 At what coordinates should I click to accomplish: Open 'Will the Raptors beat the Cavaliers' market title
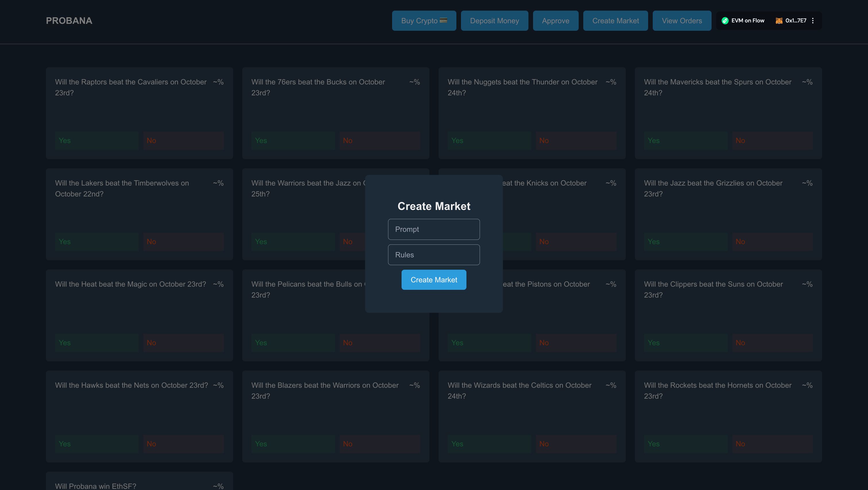(131, 87)
